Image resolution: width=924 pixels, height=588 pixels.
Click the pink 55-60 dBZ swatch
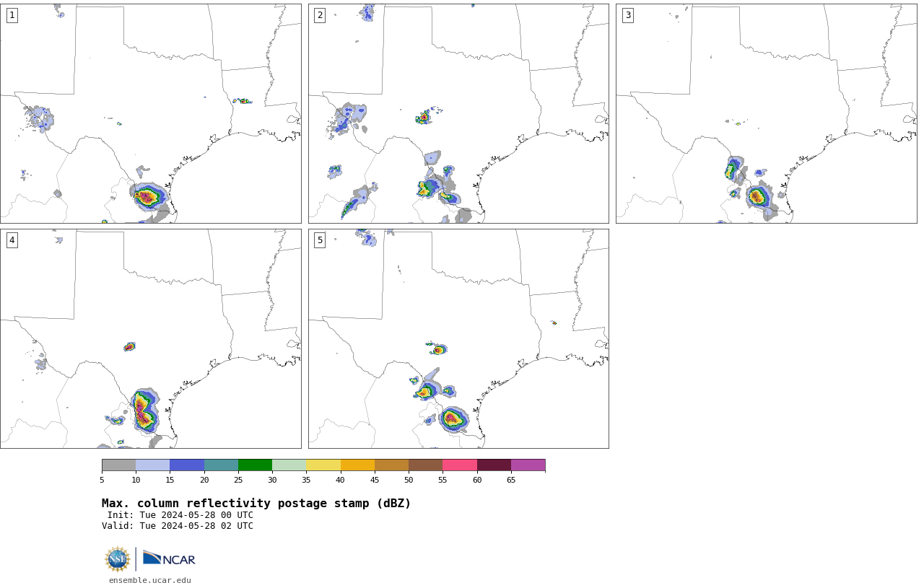(460, 465)
